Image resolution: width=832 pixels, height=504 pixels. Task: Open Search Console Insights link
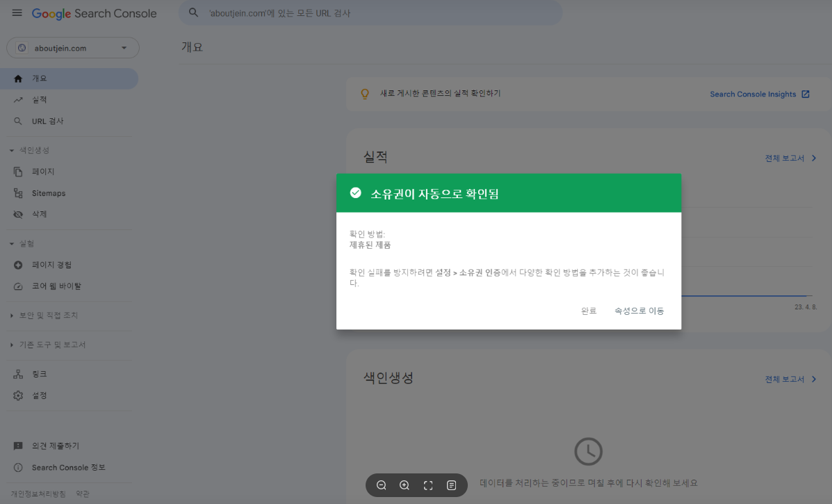coord(753,94)
